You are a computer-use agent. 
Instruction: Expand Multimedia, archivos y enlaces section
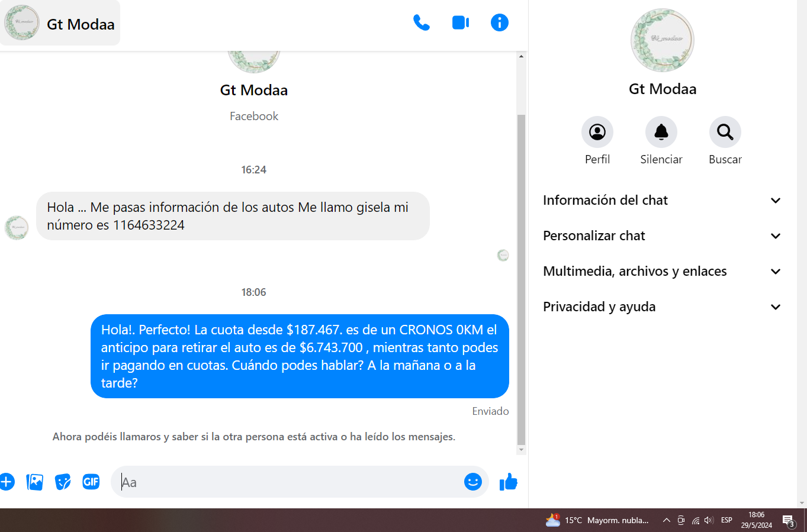pos(663,272)
